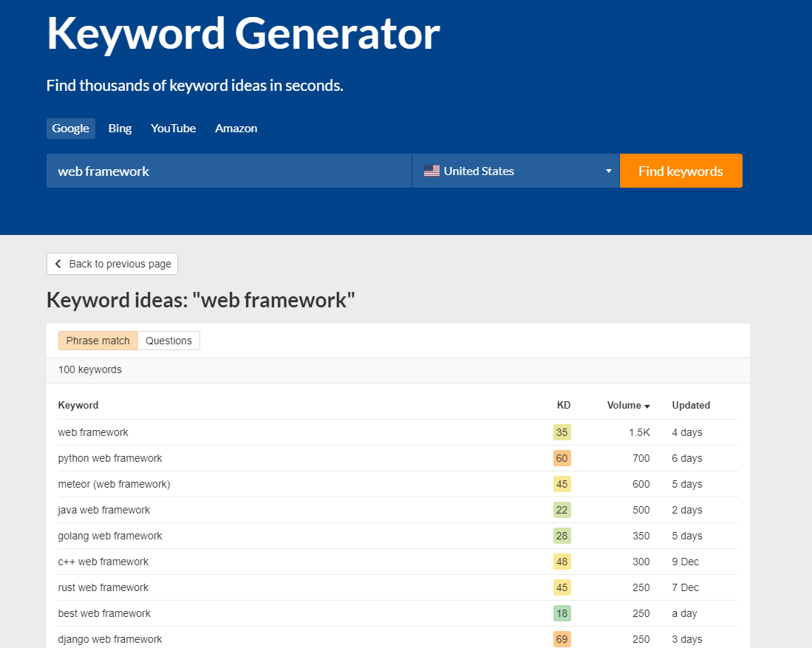Switch to the Questions filter

pyautogui.click(x=168, y=341)
